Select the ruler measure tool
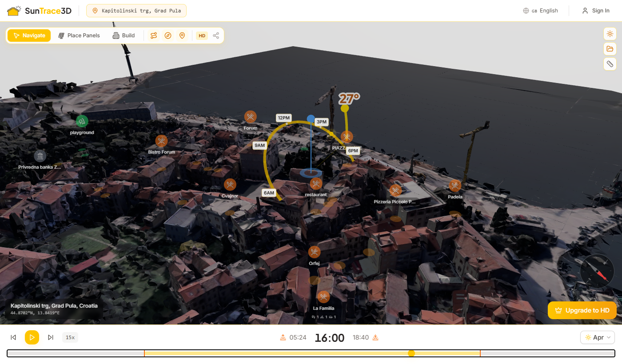This screenshot has height=364, width=622. point(610,64)
